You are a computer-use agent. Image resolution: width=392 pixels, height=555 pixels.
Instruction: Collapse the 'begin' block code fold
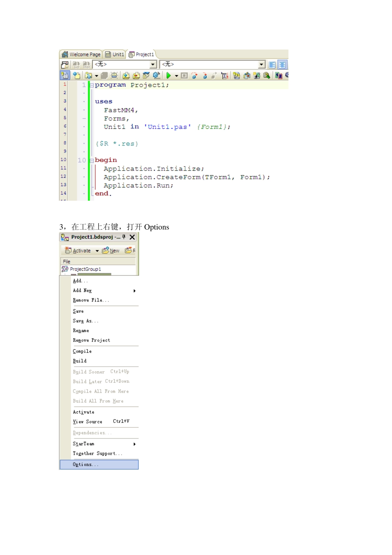pos(92,161)
